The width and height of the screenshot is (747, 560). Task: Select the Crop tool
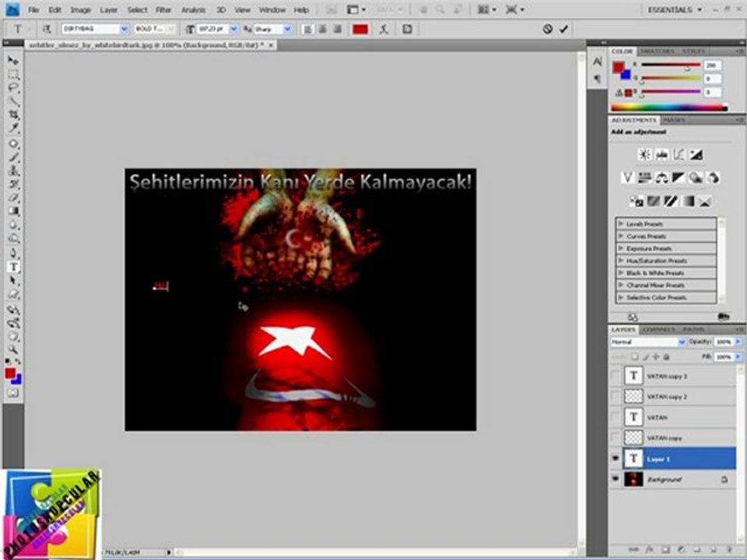(x=13, y=115)
